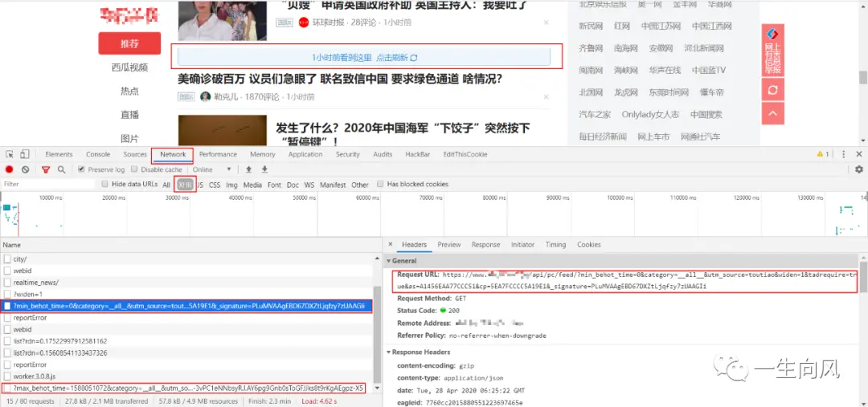
Task: Check Hide data URLs
Action: [x=105, y=184]
